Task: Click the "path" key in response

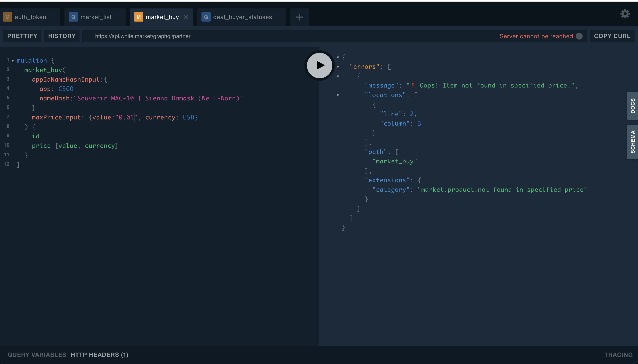Action: click(376, 152)
